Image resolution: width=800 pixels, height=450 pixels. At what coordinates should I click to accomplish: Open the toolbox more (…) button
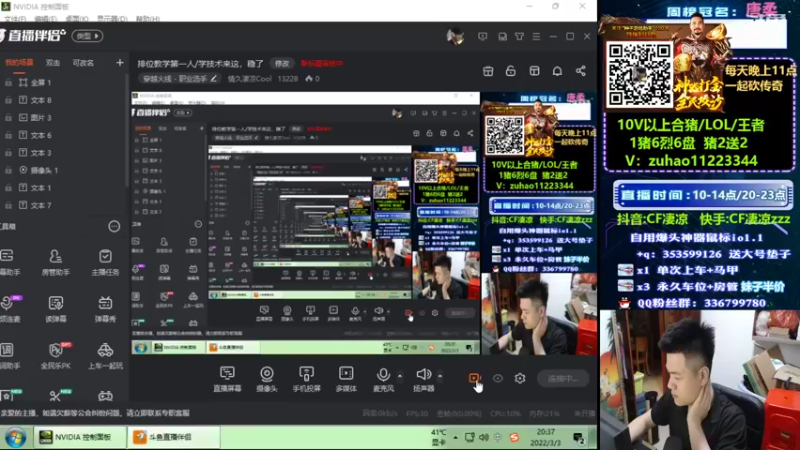point(114,227)
